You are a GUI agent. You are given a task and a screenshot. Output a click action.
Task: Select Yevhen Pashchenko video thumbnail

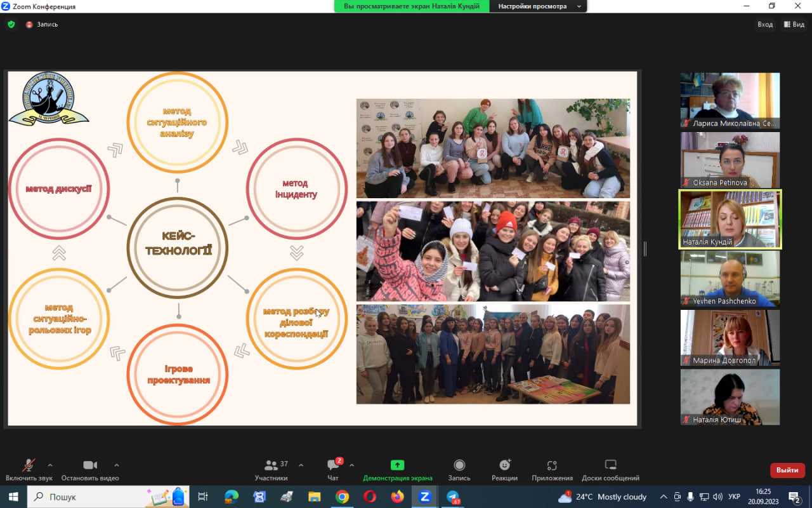pyautogui.click(x=730, y=279)
